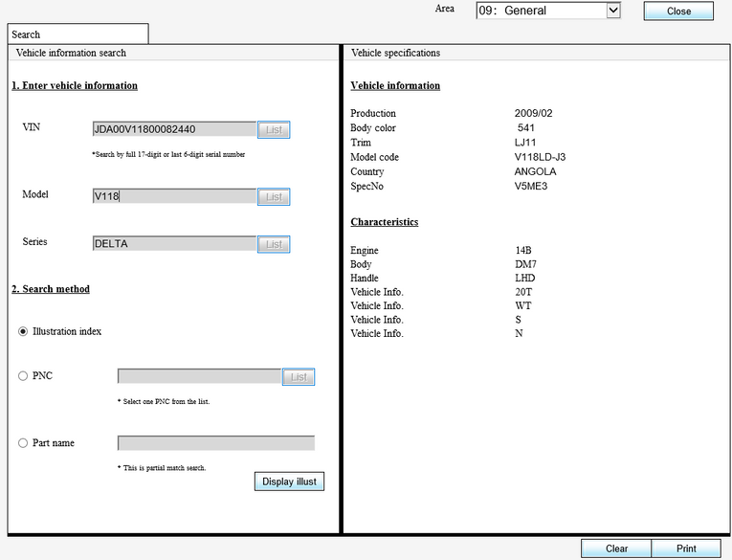Click the Display illust button
The image size is (732, 560).
pos(289,481)
